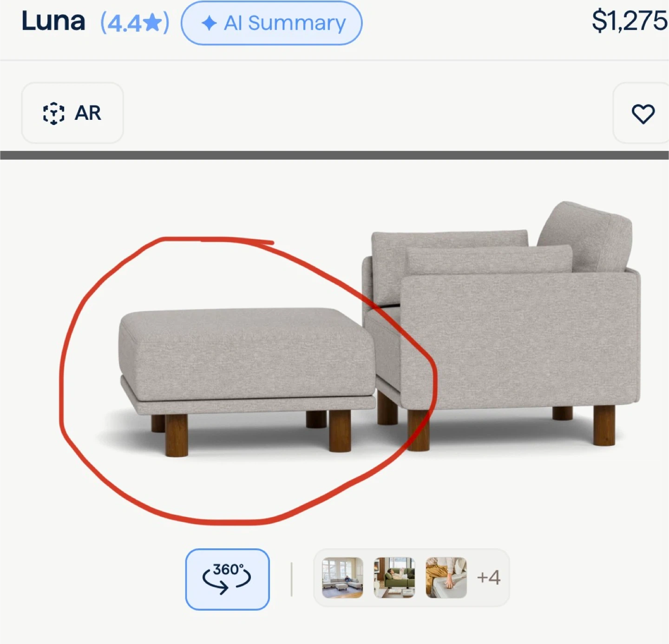
Task: Click the armchair's right wooden leg
Action: pyautogui.click(x=604, y=425)
